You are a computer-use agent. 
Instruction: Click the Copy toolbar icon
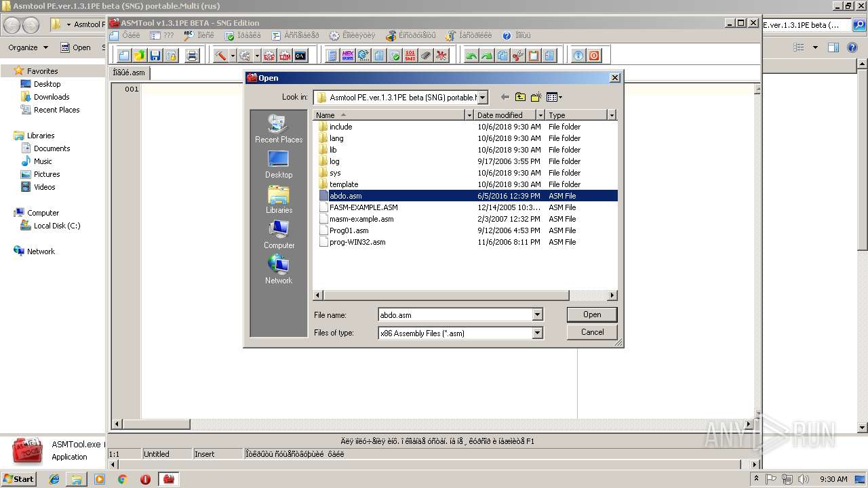502,56
